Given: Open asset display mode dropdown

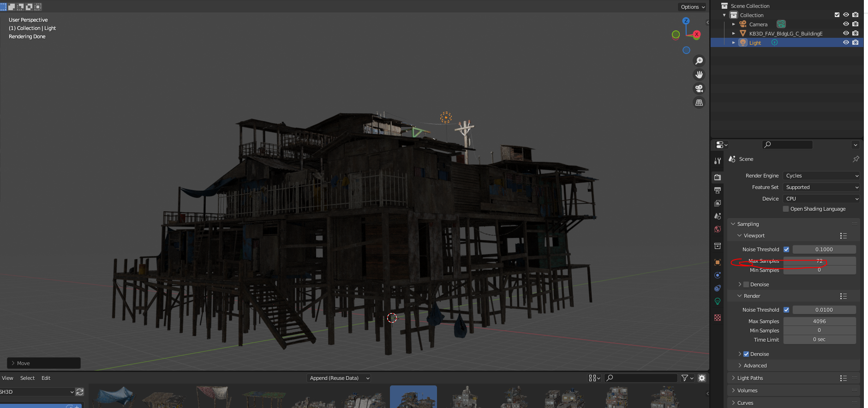Looking at the screenshot, I should point(594,378).
